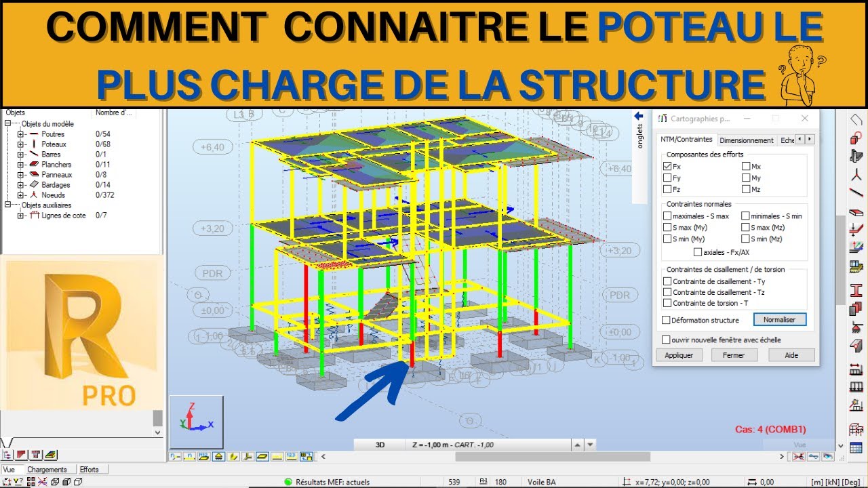Viewport: 868px width, 488px height.
Task: Expand the Noeuds tree node
Action: [20, 195]
